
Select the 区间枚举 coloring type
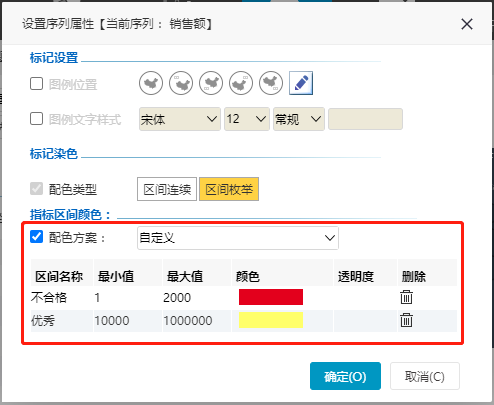[229, 189]
